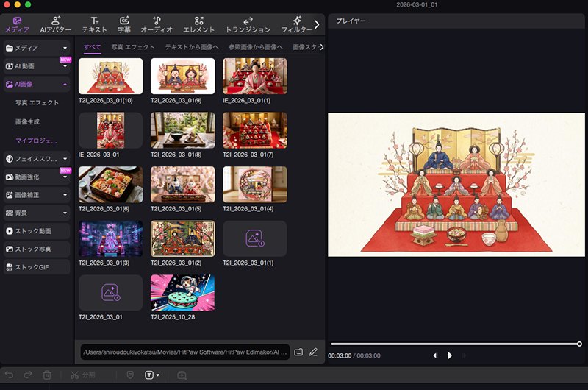Screen dimensions: 588x390
Task: Select the 字幕 subtitles icon
Action: 124,24
